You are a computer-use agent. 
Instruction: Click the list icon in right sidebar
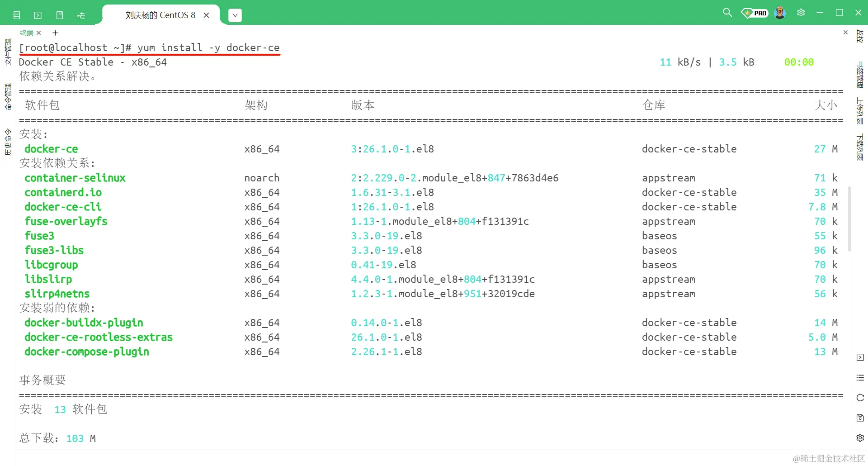(x=860, y=378)
